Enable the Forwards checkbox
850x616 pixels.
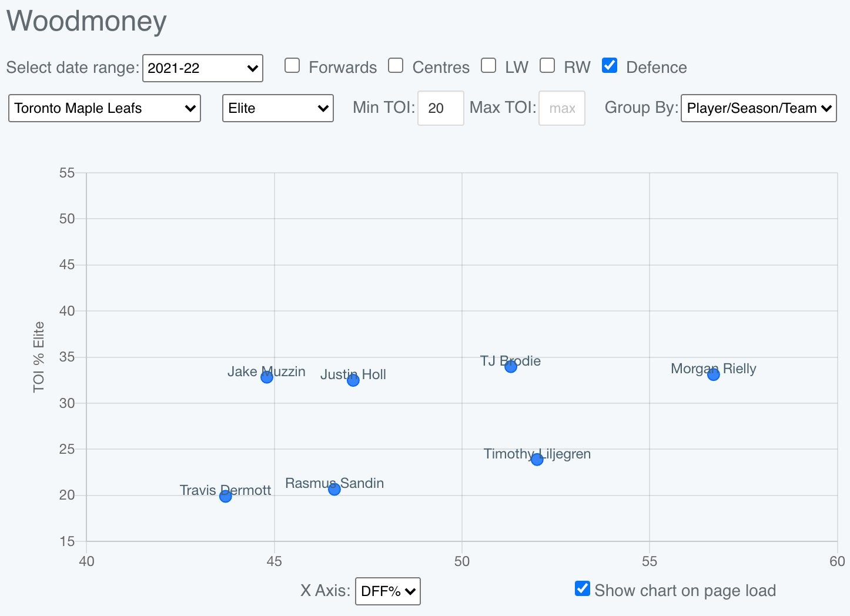292,65
